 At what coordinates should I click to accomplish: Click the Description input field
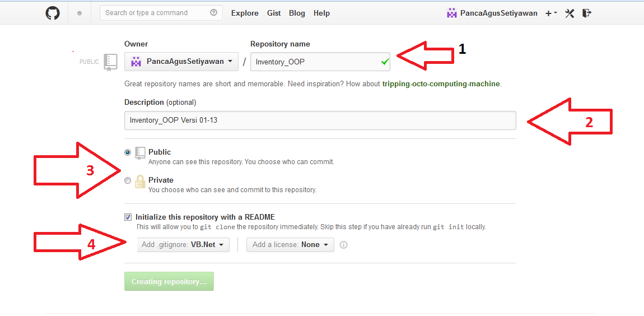320,120
